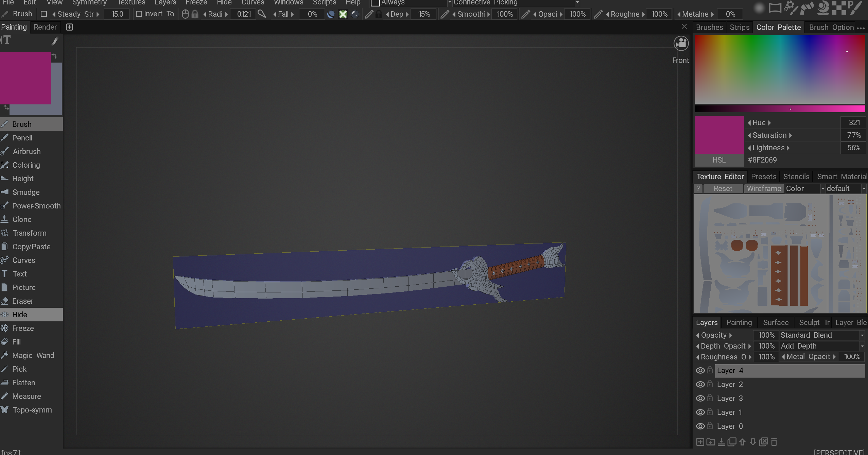The image size is (868, 455).
Task: Click the camera icon above Front
Action: (681, 44)
